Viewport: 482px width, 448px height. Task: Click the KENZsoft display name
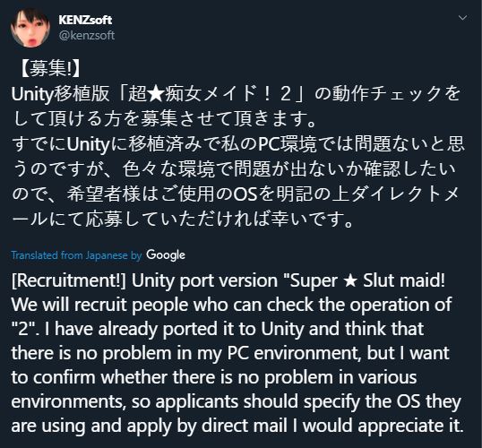click(x=85, y=20)
